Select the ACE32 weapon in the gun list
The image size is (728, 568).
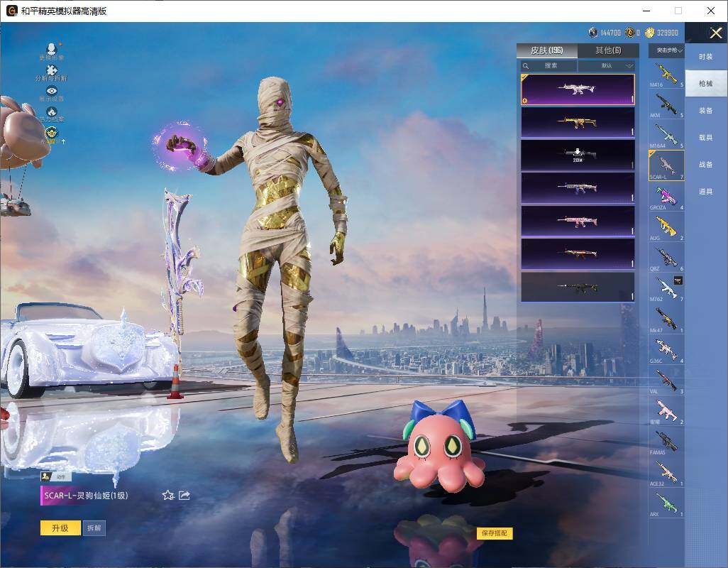(x=666, y=472)
